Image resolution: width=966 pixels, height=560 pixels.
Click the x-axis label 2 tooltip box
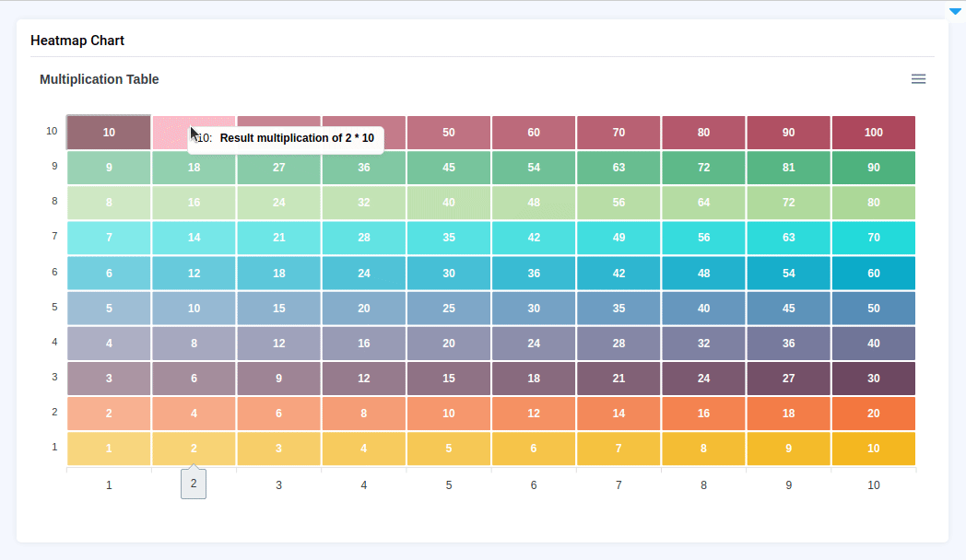[x=194, y=484]
